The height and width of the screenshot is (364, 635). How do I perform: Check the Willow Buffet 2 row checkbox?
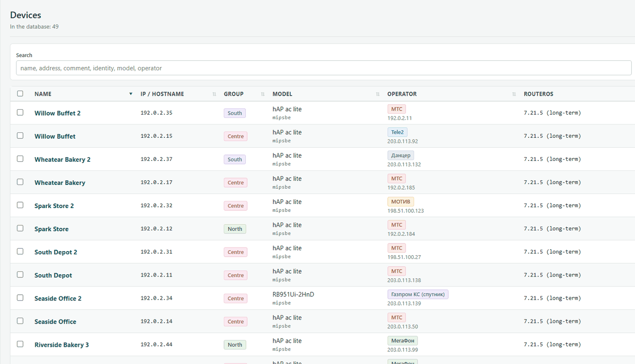click(20, 112)
